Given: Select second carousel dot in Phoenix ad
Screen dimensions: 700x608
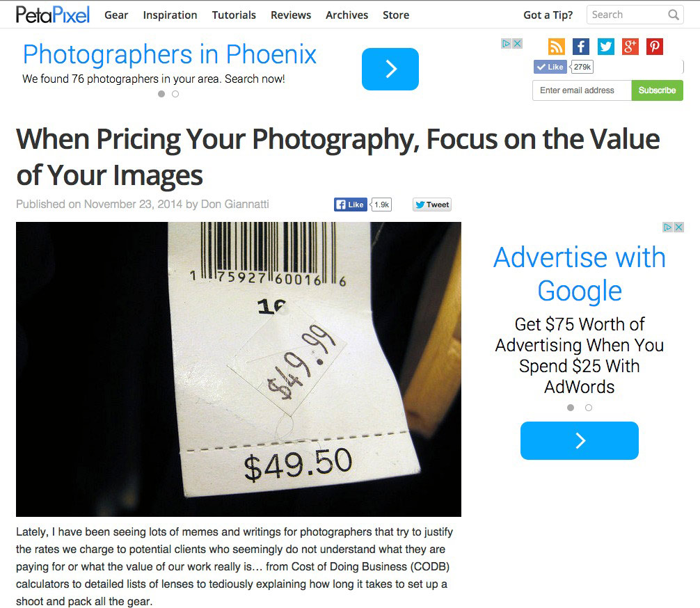Looking at the screenshot, I should point(175,94).
